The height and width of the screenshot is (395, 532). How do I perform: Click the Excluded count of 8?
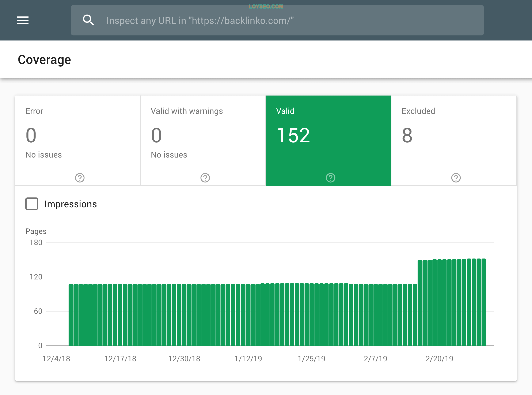407,135
